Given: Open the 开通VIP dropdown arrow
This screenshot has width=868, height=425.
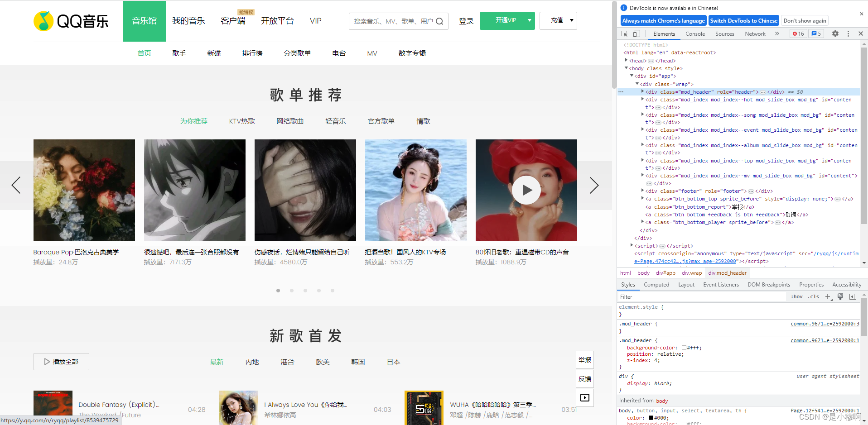Looking at the screenshot, I should click(529, 20).
